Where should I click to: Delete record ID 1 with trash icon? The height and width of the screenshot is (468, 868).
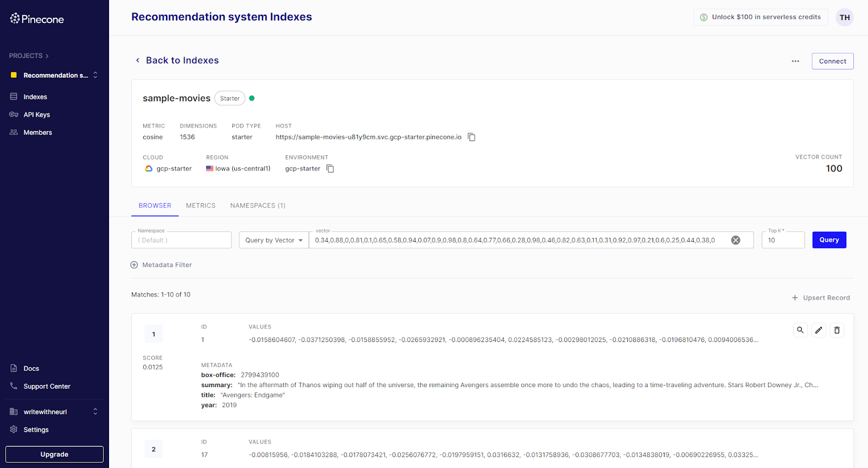837,330
